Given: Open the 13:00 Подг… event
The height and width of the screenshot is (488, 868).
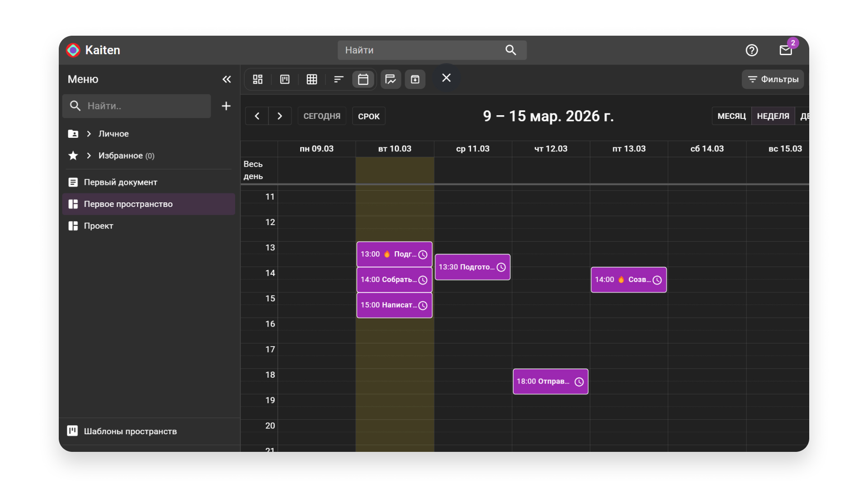Looking at the screenshot, I should 394,254.
